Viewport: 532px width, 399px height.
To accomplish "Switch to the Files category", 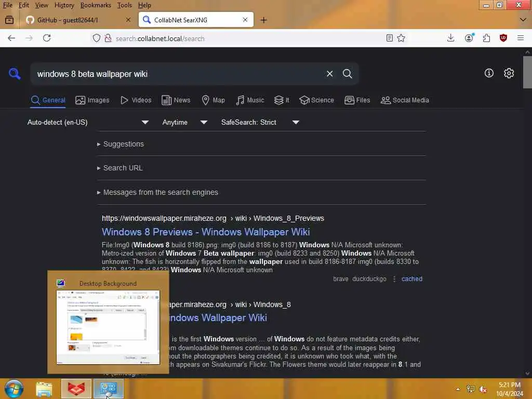I will pos(357,100).
